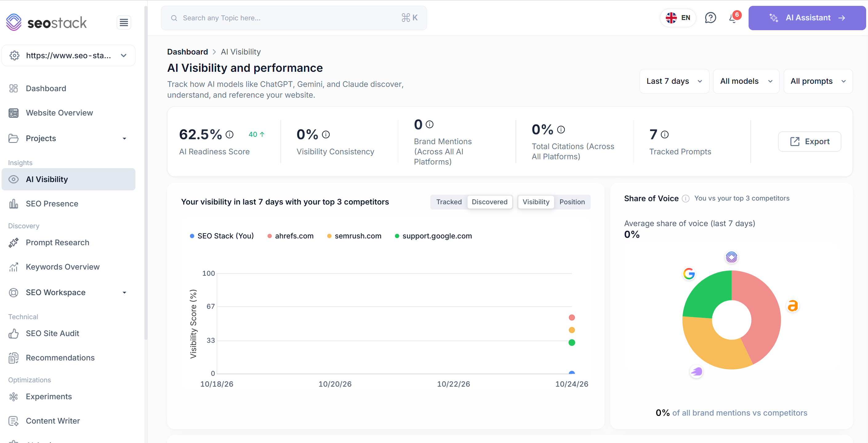Viewport: 868px width, 443px height.
Task: Open Keywords Overview in sidebar
Action: [x=68, y=267]
